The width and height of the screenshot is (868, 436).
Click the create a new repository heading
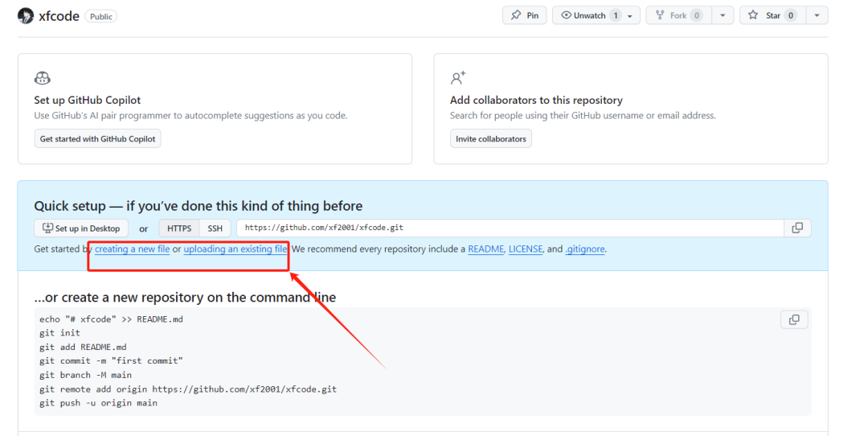(185, 298)
